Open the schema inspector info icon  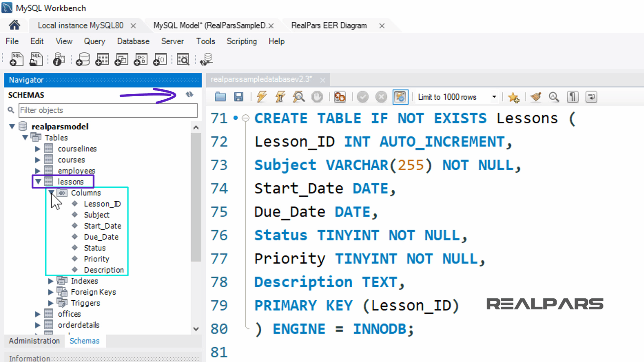click(59, 59)
